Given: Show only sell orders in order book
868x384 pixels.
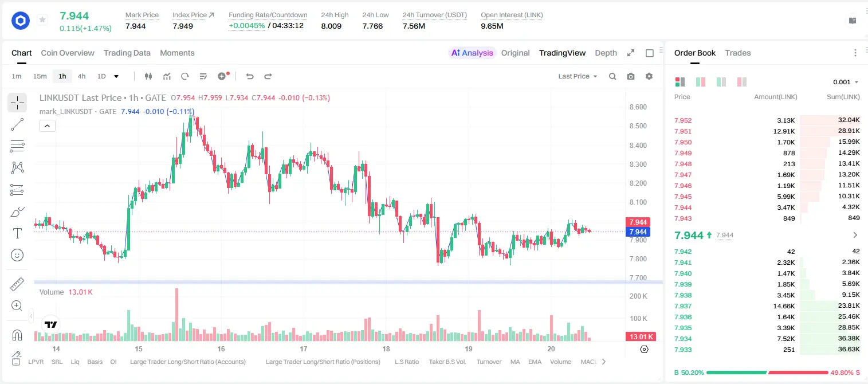Looking at the screenshot, I should pos(741,82).
